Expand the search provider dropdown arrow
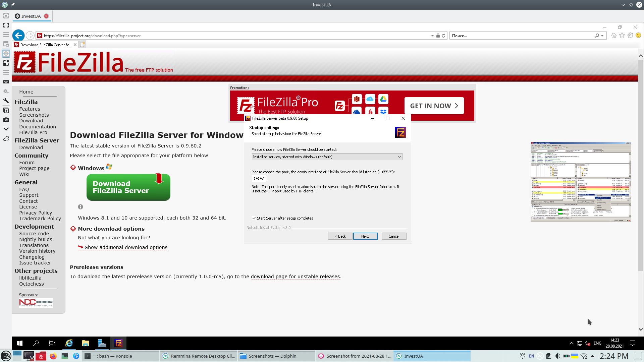This screenshot has width=644, height=362. (602, 36)
